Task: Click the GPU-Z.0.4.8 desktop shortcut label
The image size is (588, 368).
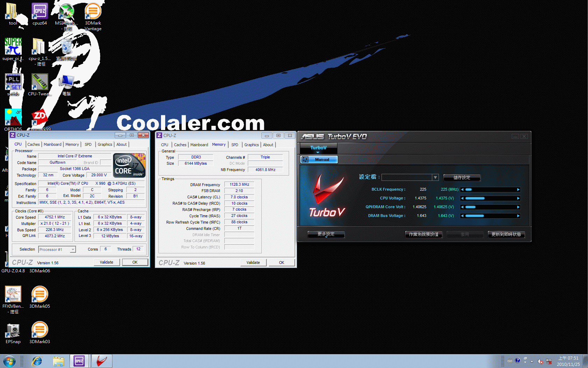Action: point(13,271)
